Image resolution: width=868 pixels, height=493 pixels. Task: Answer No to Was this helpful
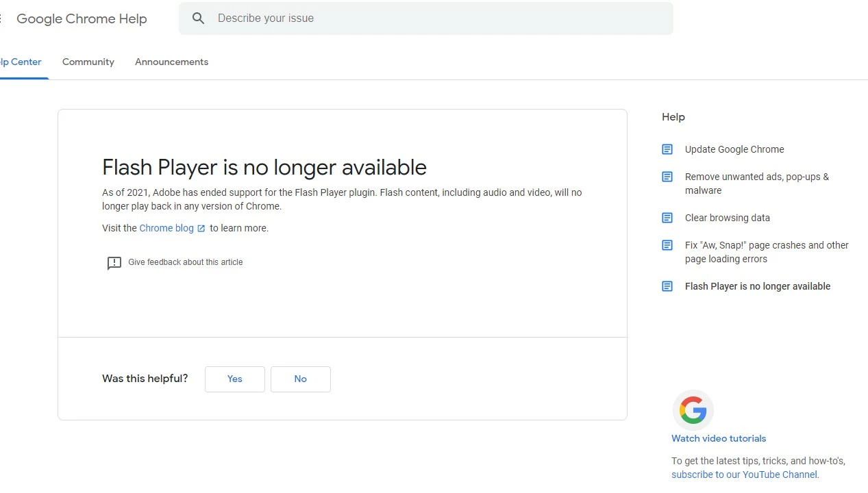[x=301, y=379]
